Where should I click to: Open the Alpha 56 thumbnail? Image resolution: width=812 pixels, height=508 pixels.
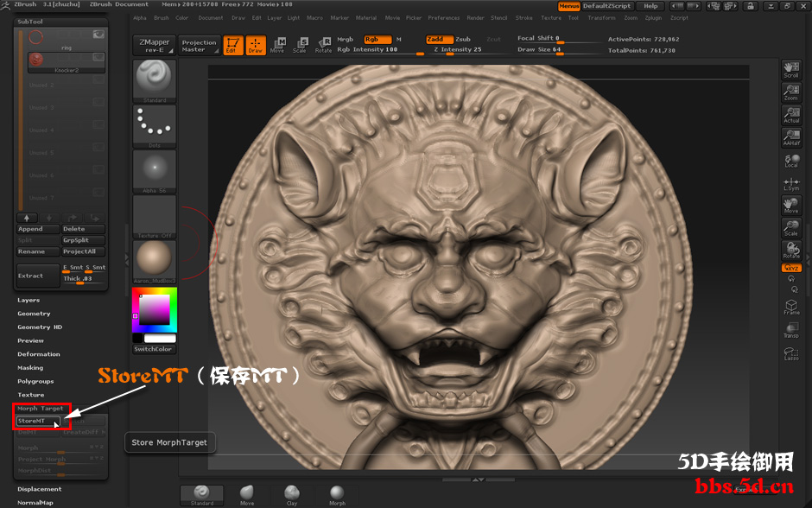pos(155,172)
